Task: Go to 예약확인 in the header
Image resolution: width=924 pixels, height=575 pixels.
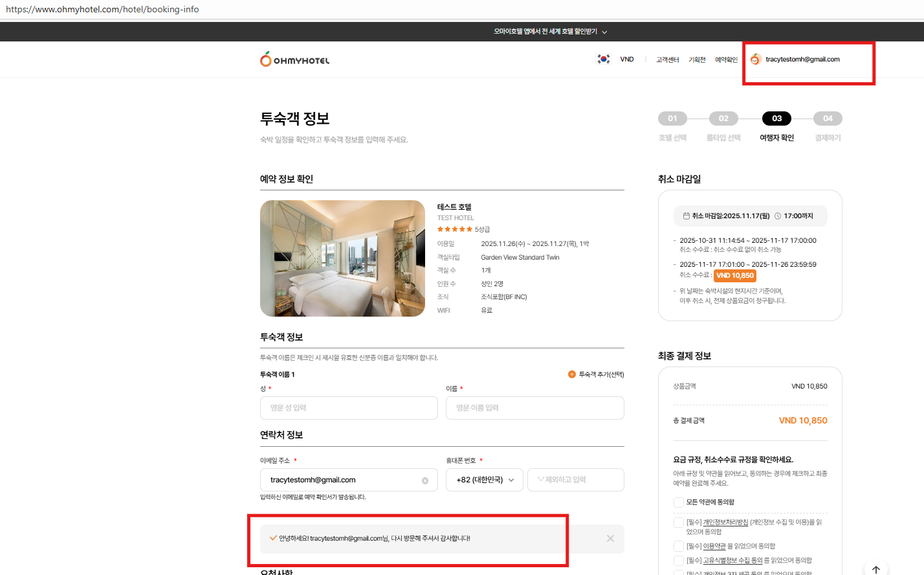Action: tap(726, 60)
